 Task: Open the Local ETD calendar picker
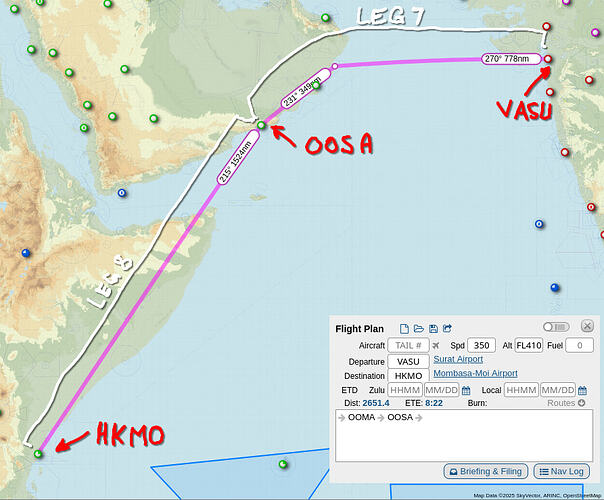582,390
